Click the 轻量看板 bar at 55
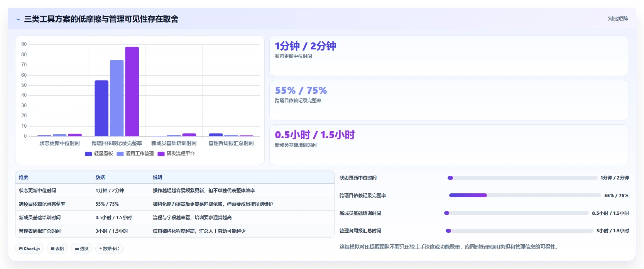644x269 pixels. (x=101, y=108)
